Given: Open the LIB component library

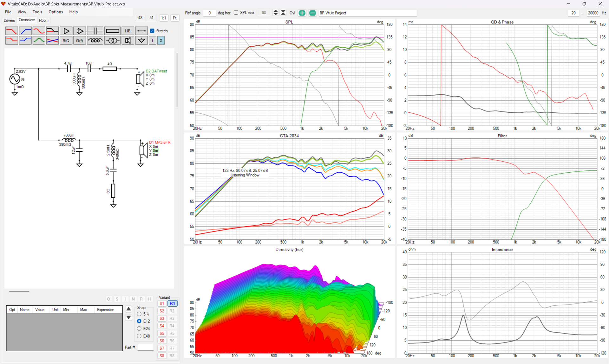Looking at the screenshot, I should pyautogui.click(x=128, y=31).
